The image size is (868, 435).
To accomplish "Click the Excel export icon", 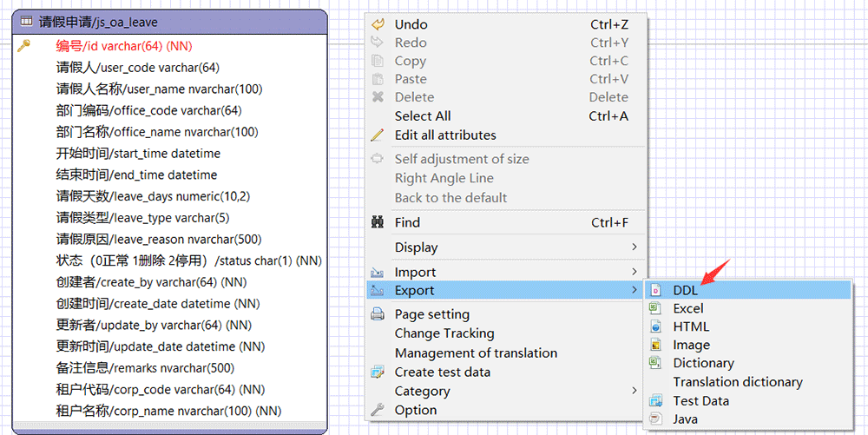I will 655,308.
